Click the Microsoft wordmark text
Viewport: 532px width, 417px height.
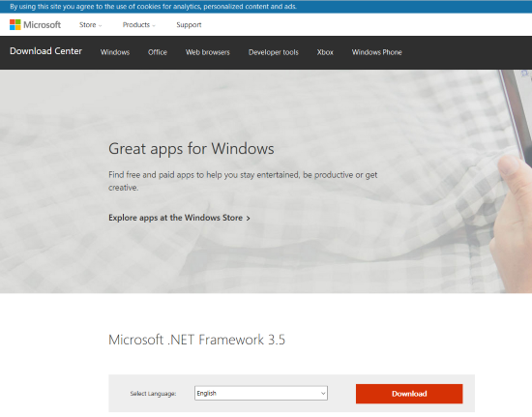point(42,25)
